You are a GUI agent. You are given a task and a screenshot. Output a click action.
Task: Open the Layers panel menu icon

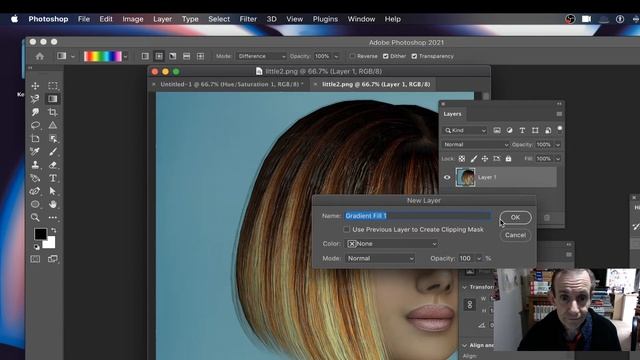[x=559, y=114]
